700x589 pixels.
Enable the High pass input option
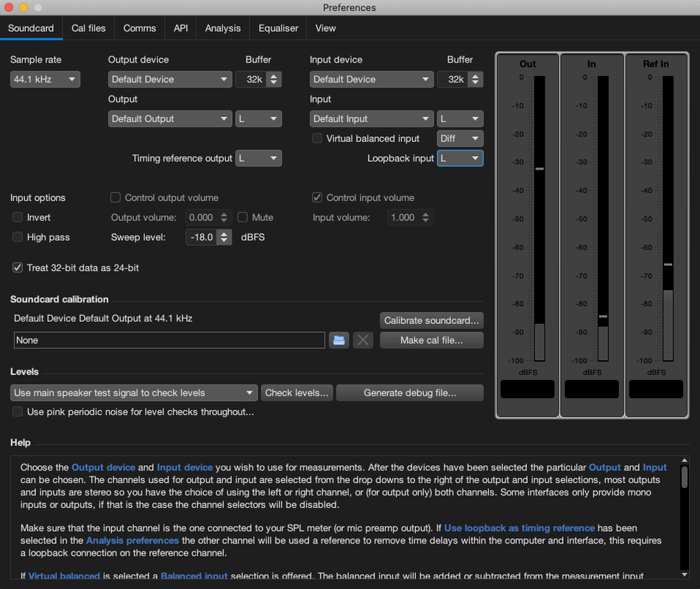[x=18, y=237]
